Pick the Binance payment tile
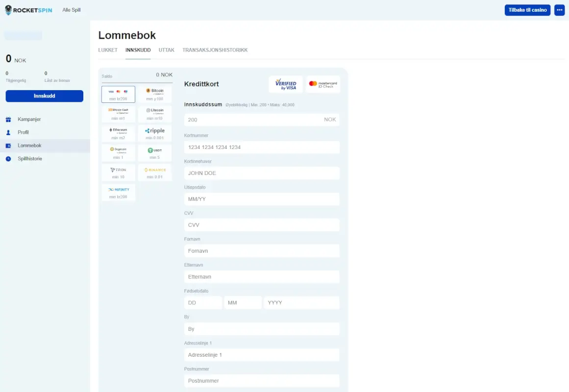 (x=155, y=172)
